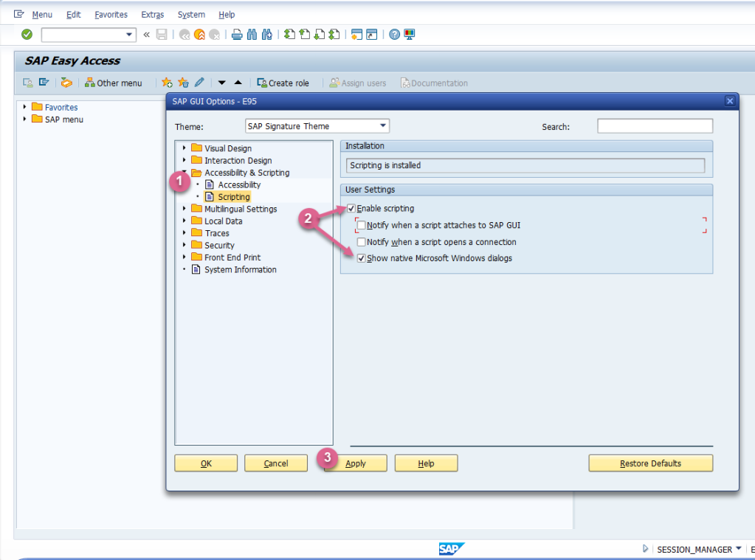Open the Theme dropdown list

click(x=382, y=126)
